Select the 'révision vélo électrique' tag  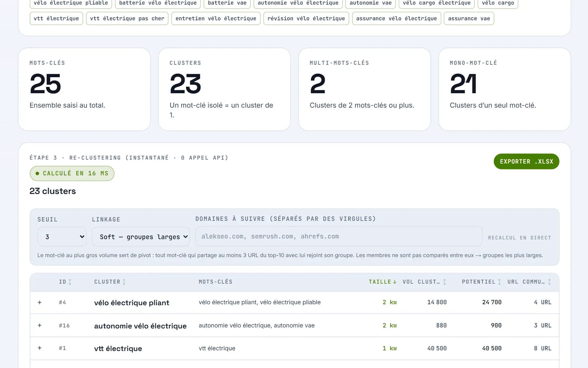click(x=306, y=18)
